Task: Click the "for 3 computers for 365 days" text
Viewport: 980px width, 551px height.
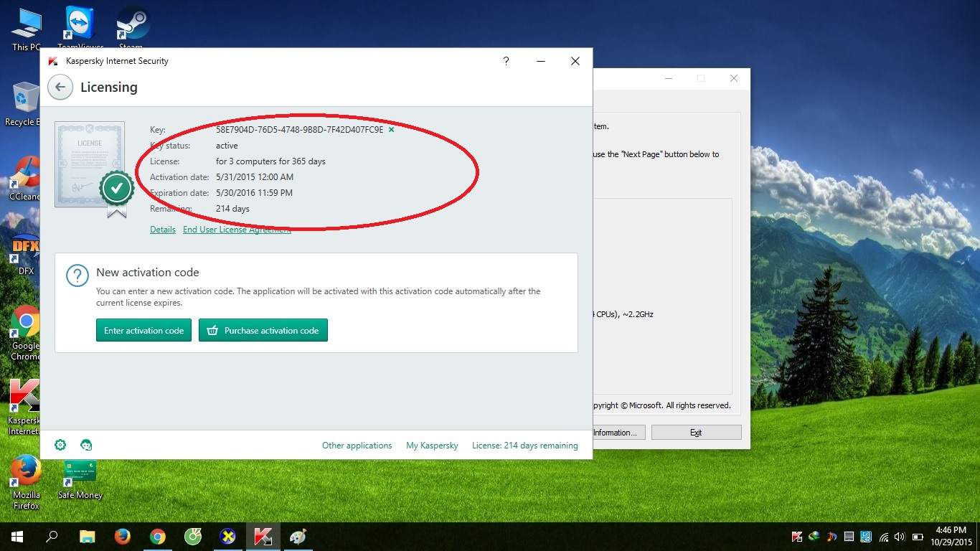Action: 270,161
